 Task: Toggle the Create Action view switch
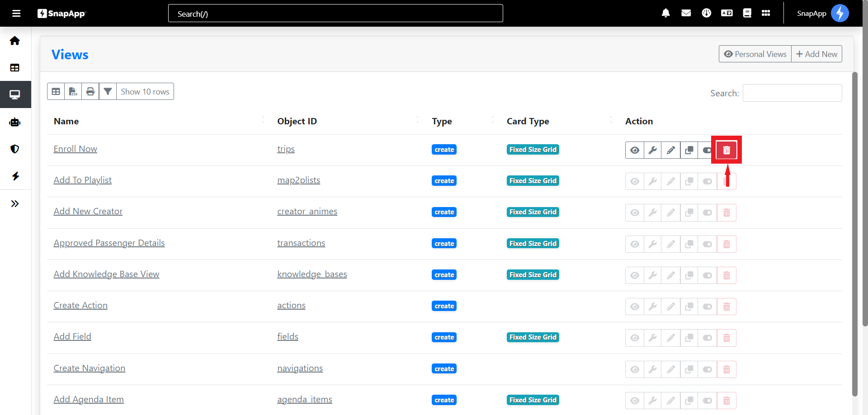(x=708, y=307)
